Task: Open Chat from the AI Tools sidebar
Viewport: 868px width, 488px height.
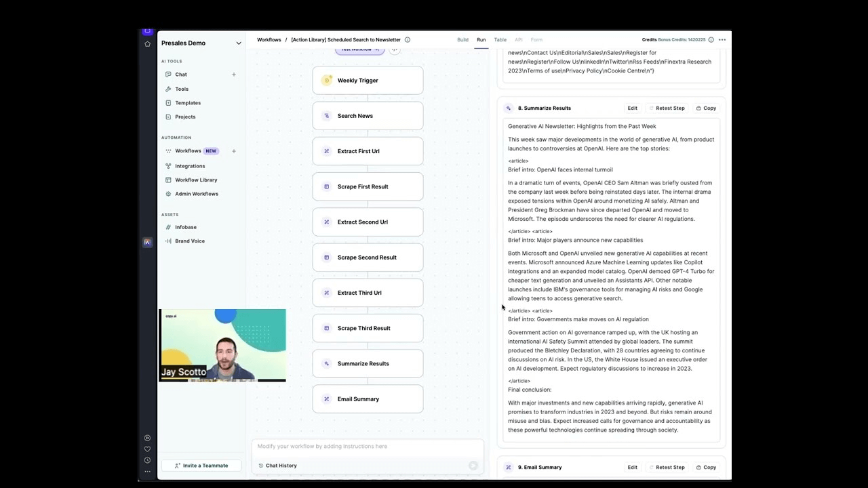Action: (181, 74)
